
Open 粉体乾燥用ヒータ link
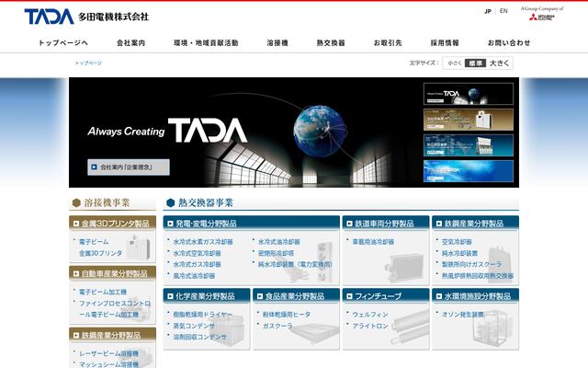click(287, 315)
